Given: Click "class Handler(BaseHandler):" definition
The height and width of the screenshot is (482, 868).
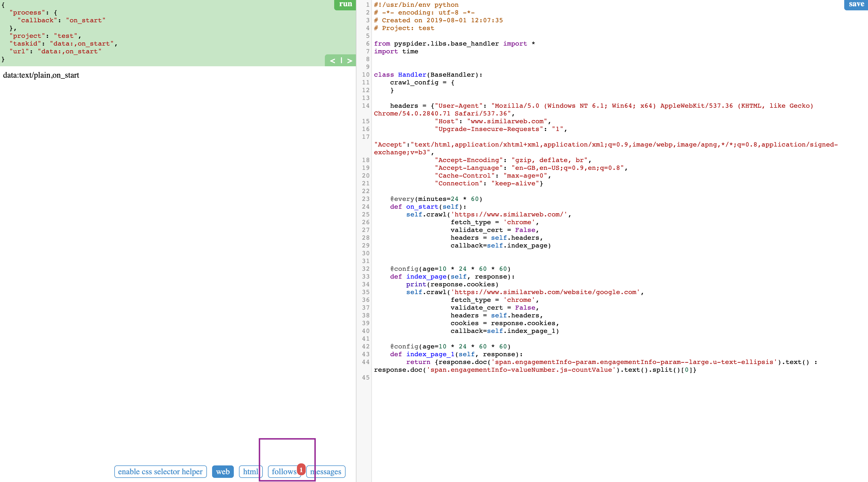Looking at the screenshot, I should pyautogui.click(x=428, y=75).
